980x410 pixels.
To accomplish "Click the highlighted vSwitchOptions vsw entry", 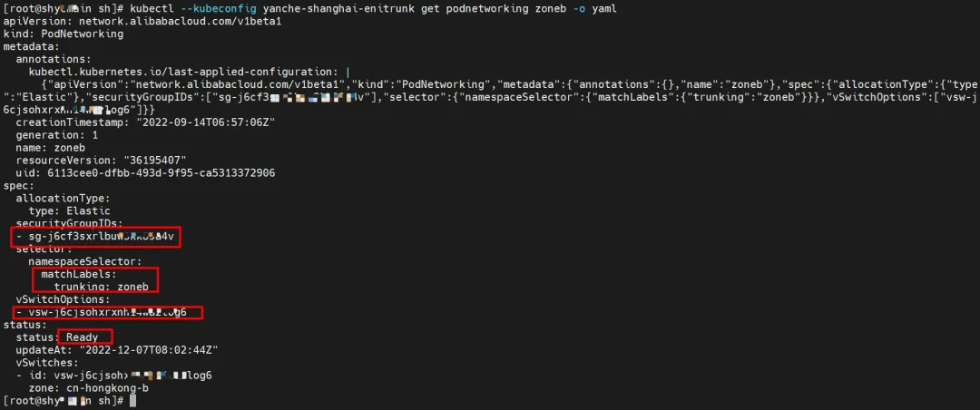I will coord(107,312).
